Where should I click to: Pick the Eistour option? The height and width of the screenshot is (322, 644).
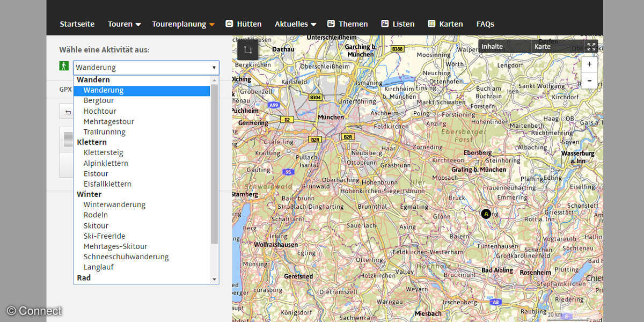pyautogui.click(x=142, y=174)
